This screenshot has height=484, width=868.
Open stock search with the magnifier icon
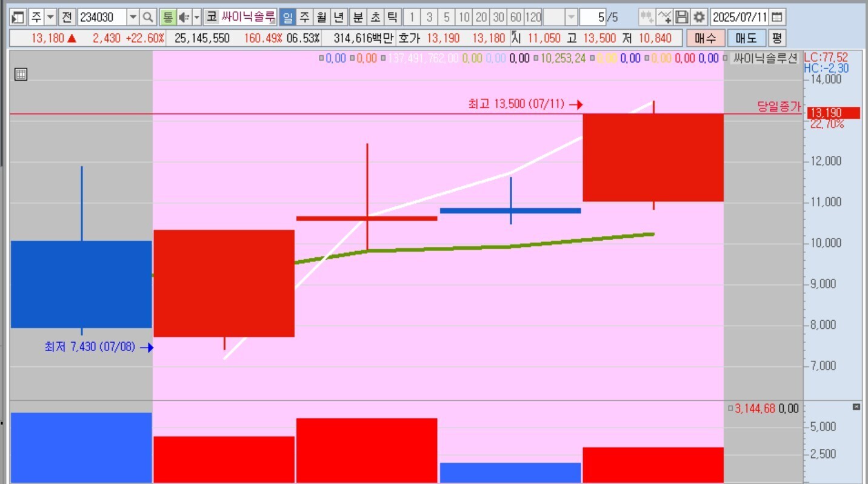[148, 17]
